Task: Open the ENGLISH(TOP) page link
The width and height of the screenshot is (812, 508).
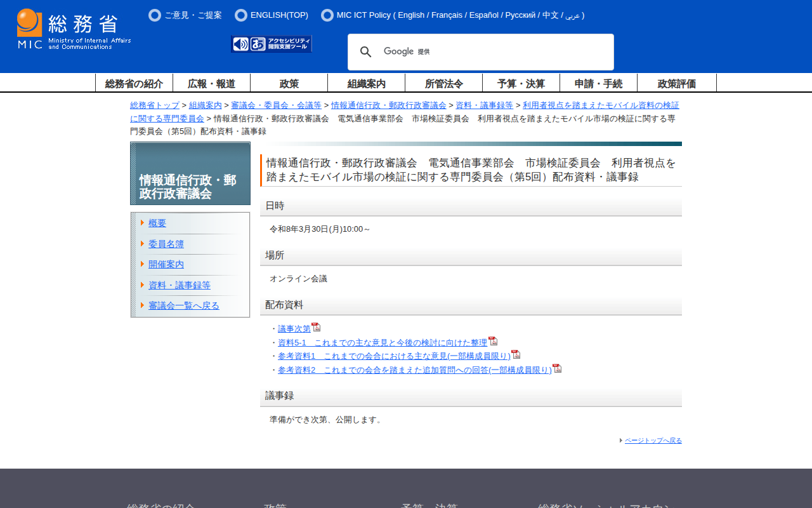Action: pos(279,15)
